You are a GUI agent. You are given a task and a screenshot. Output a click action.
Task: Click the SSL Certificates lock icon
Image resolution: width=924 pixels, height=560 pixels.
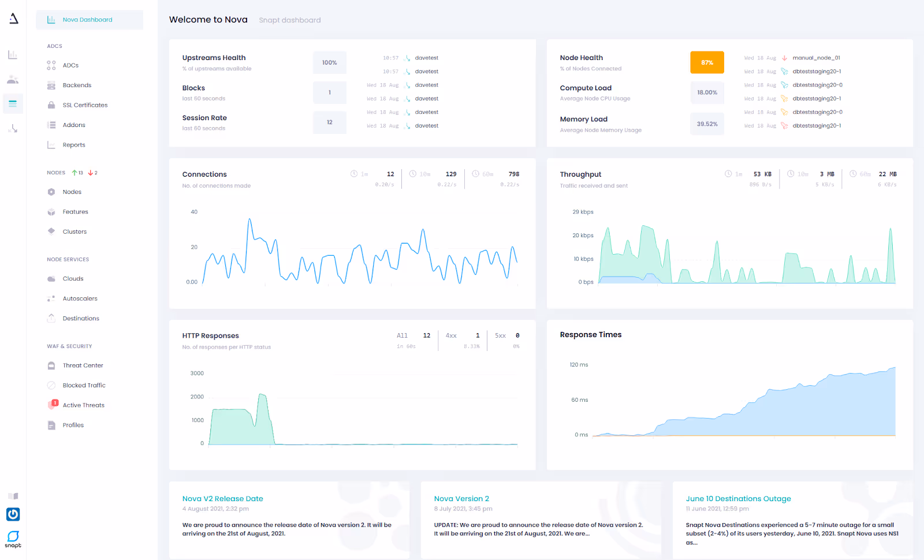pyautogui.click(x=51, y=105)
